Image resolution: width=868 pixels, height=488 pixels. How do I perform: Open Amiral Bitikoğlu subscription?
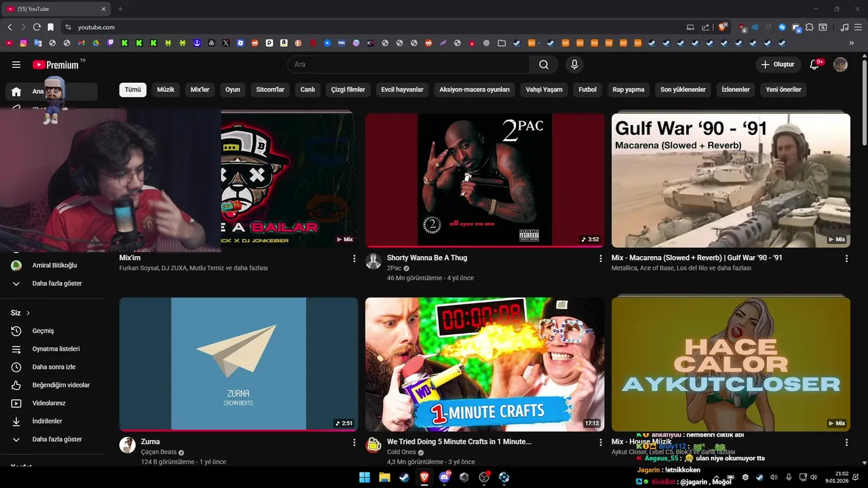pos(52,265)
